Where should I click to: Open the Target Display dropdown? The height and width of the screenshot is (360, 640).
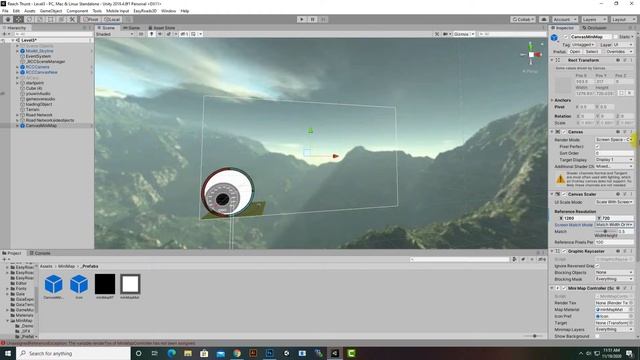614,160
